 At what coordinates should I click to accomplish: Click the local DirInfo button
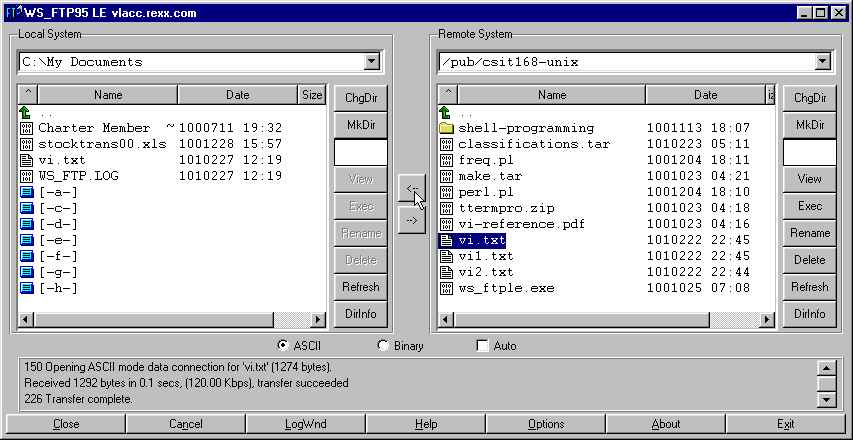(x=361, y=314)
